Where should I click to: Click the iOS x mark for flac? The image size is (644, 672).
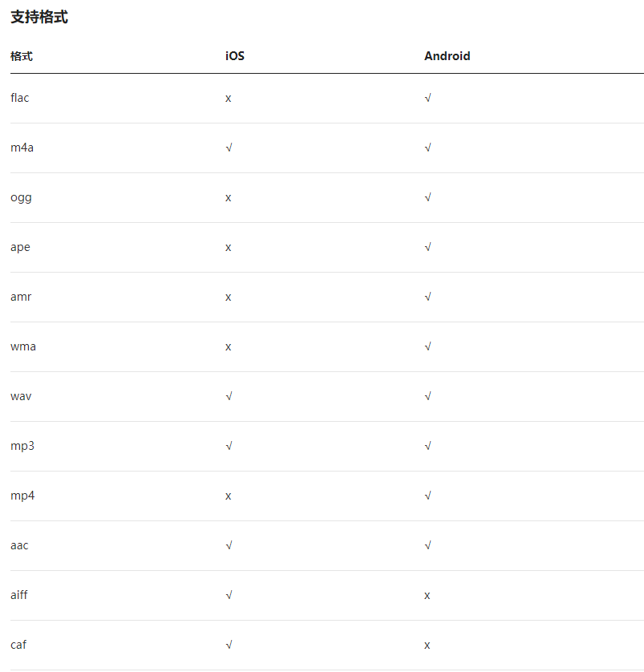tap(229, 99)
